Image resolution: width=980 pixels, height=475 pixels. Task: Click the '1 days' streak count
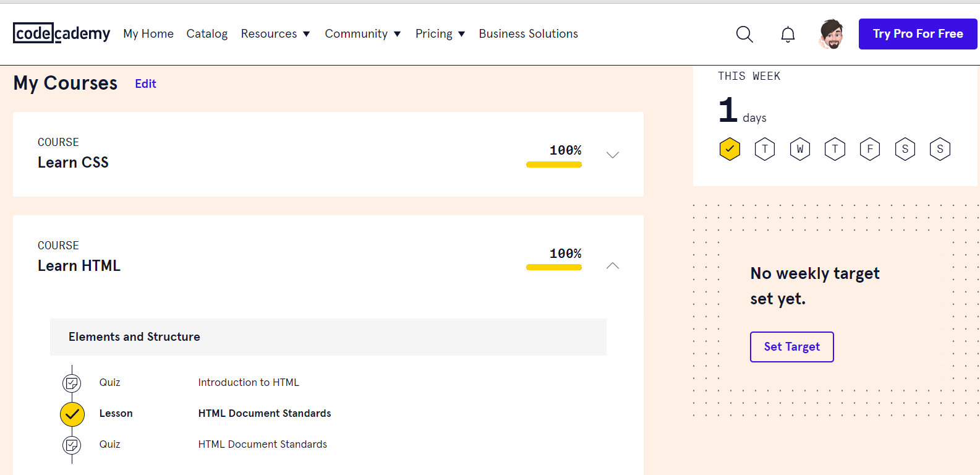pyautogui.click(x=743, y=111)
